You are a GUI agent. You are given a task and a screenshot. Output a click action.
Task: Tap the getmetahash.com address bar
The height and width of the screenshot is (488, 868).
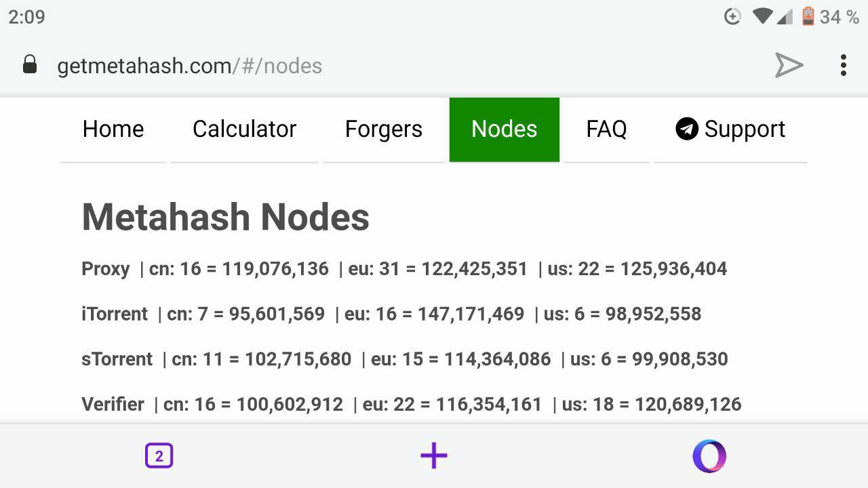[189, 66]
